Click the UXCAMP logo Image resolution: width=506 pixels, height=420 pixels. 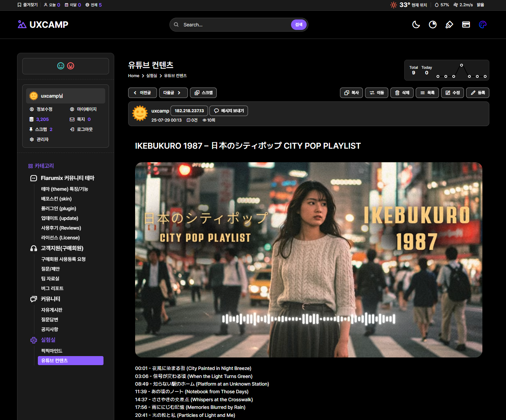(x=43, y=25)
